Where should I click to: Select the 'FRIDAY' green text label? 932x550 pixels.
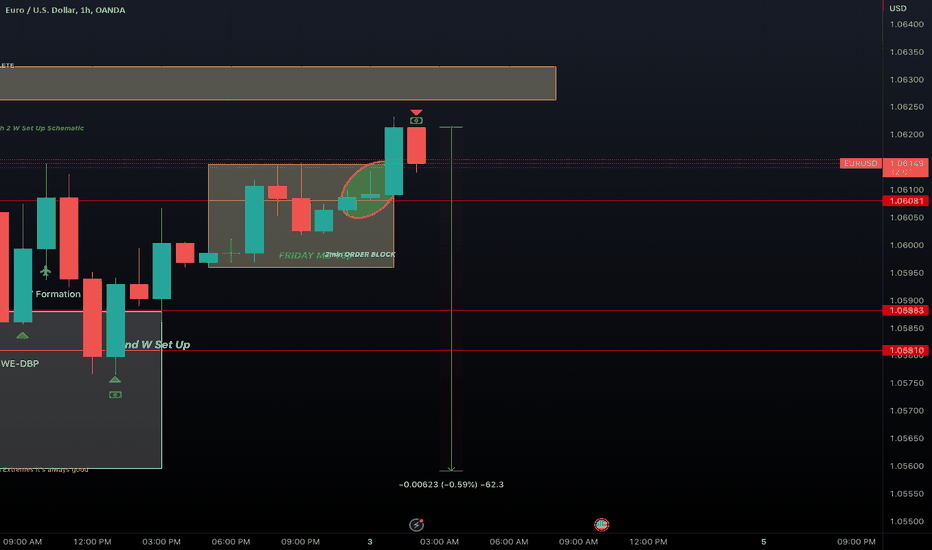296,256
